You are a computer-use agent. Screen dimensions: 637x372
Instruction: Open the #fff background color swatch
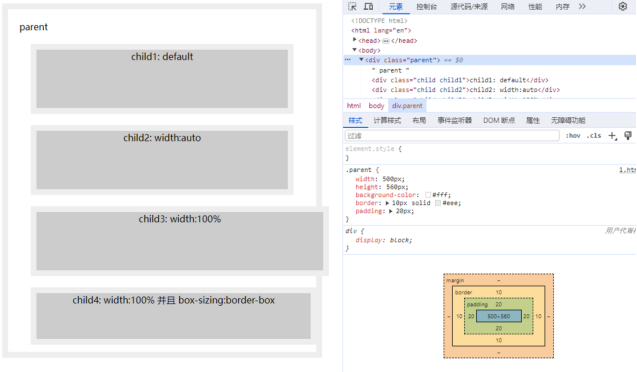pyautogui.click(x=428, y=195)
